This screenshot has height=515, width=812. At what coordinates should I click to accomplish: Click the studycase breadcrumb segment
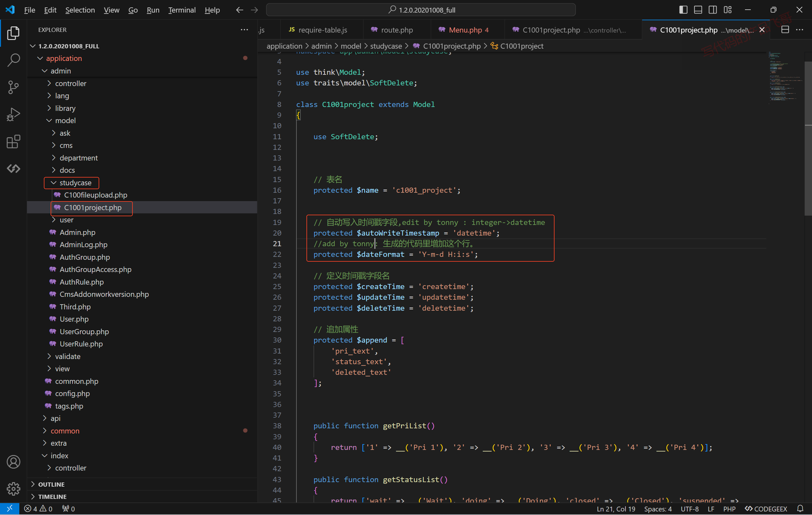point(386,46)
